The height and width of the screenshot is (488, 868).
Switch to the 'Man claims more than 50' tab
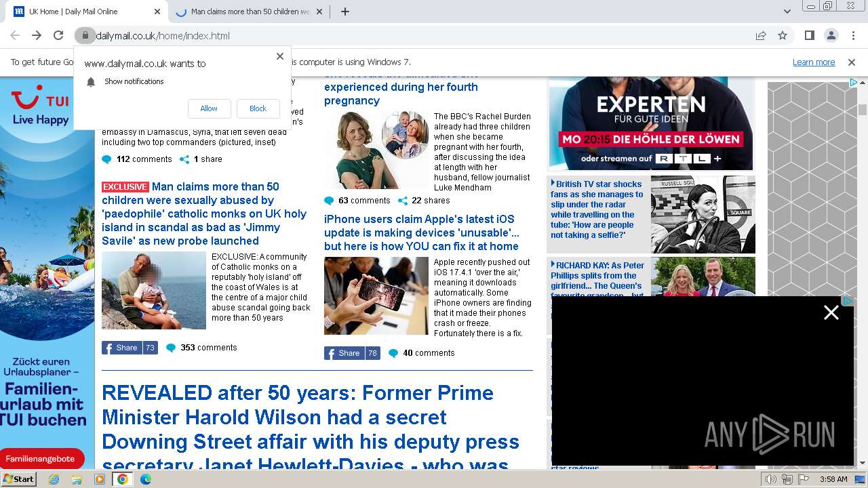(x=250, y=12)
